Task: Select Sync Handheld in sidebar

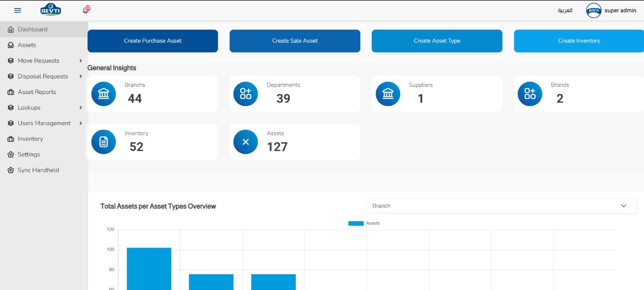Action: pos(38,170)
